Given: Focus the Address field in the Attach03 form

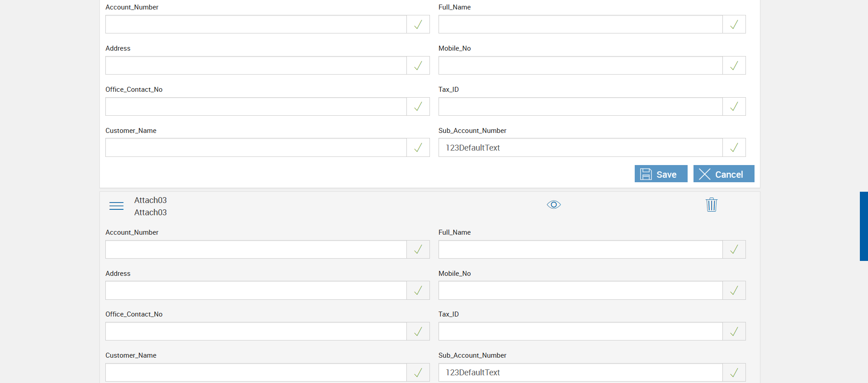Looking at the screenshot, I should (x=256, y=291).
